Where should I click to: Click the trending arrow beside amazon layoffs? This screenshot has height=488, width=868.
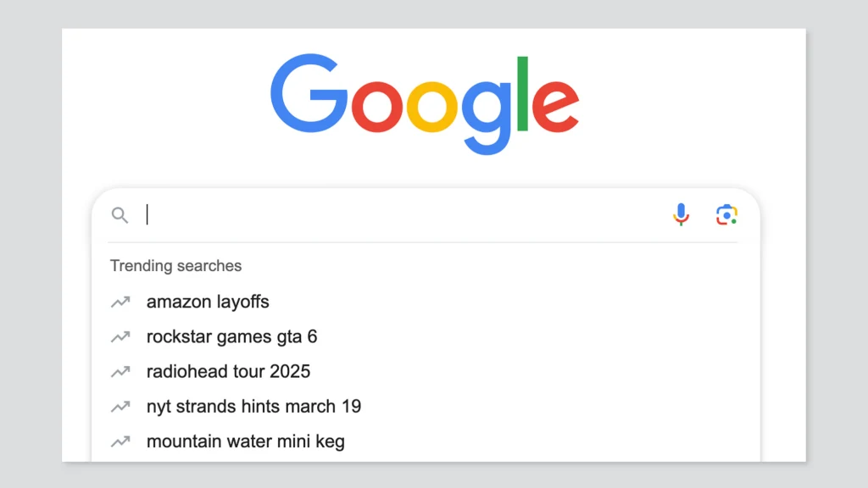[x=120, y=302]
